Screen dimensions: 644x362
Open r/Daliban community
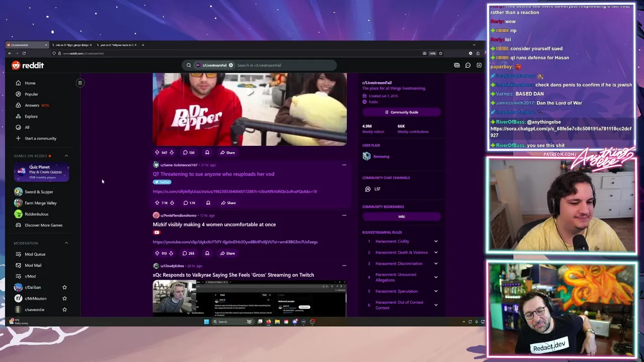click(33, 288)
